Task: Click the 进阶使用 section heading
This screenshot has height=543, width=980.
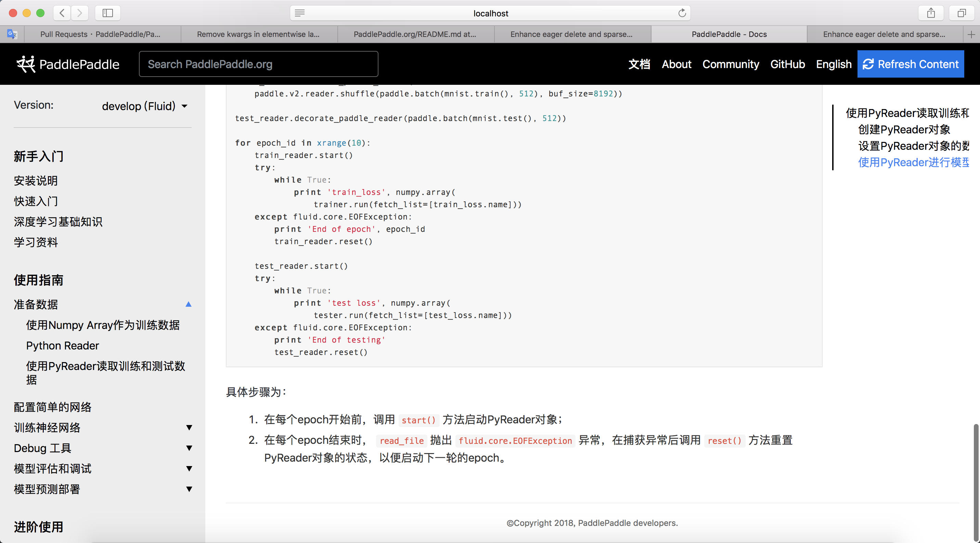Action: [x=38, y=527]
